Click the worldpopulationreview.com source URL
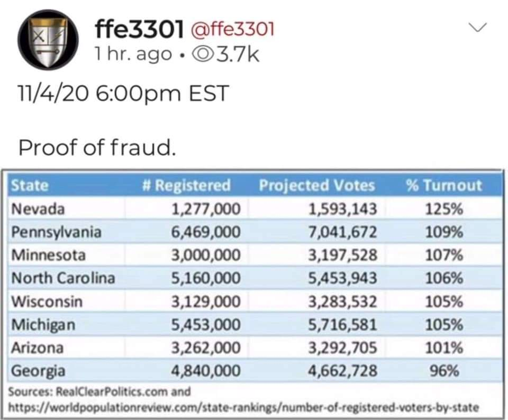 click(x=243, y=407)
